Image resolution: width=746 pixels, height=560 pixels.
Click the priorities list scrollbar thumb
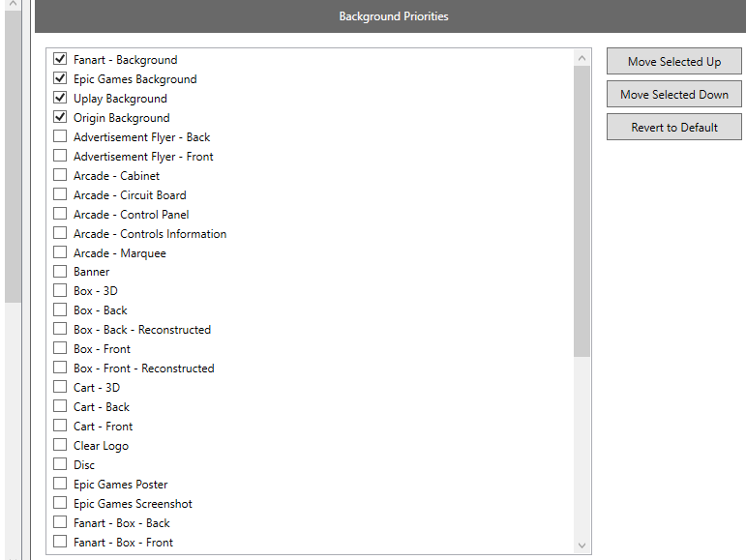(582, 212)
